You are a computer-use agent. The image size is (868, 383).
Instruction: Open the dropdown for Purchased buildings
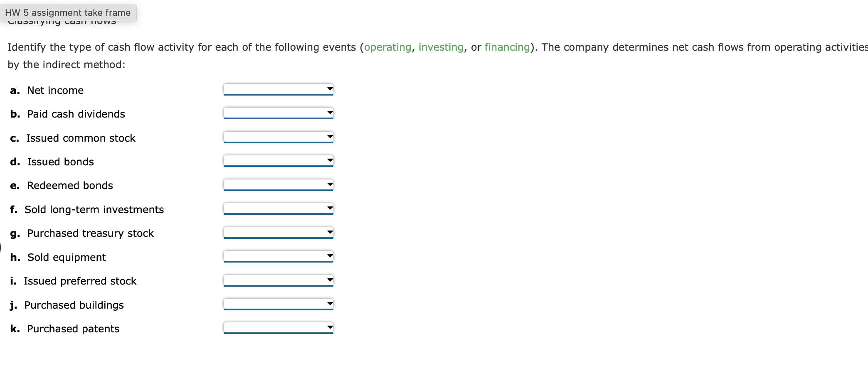click(278, 303)
